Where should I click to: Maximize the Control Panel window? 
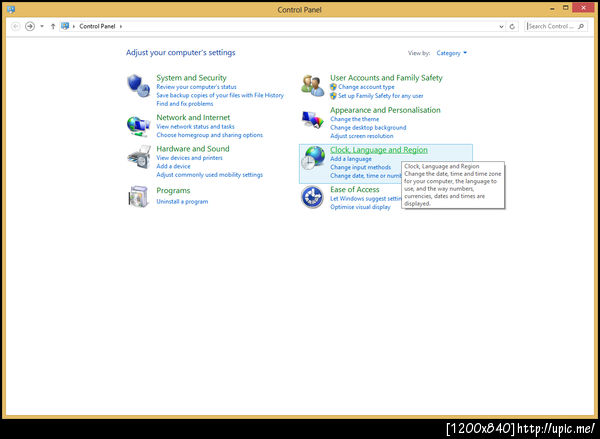point(566,8)
